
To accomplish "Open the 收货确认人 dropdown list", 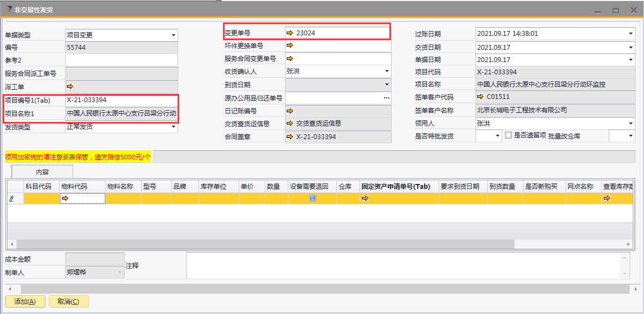I will pyautogui.click(x=387, y=71).
